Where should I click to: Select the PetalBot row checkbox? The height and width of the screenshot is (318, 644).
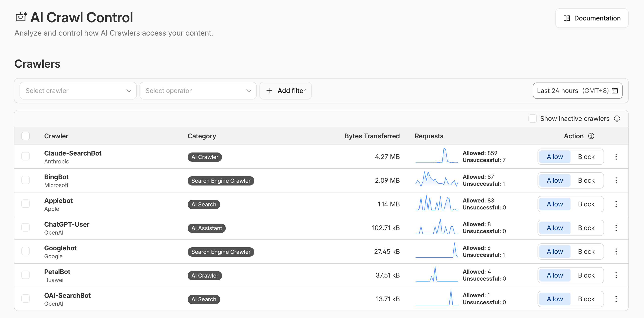26,275
